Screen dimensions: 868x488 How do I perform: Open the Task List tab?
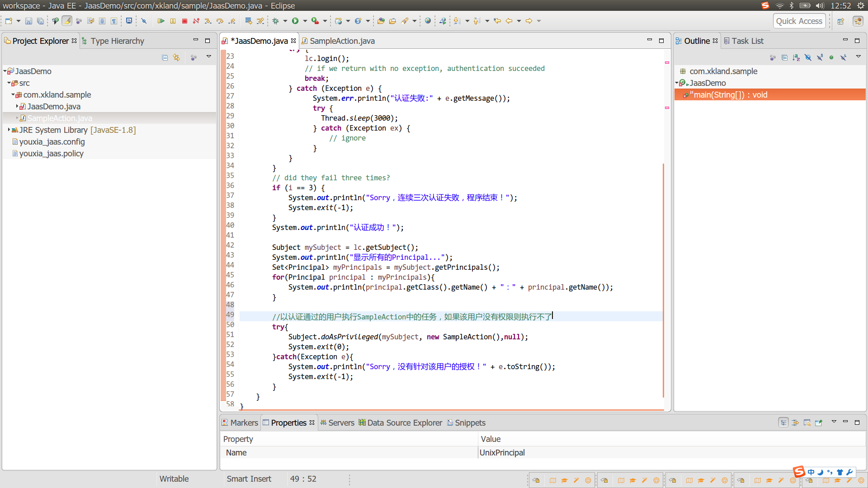[x=747, y=41]
